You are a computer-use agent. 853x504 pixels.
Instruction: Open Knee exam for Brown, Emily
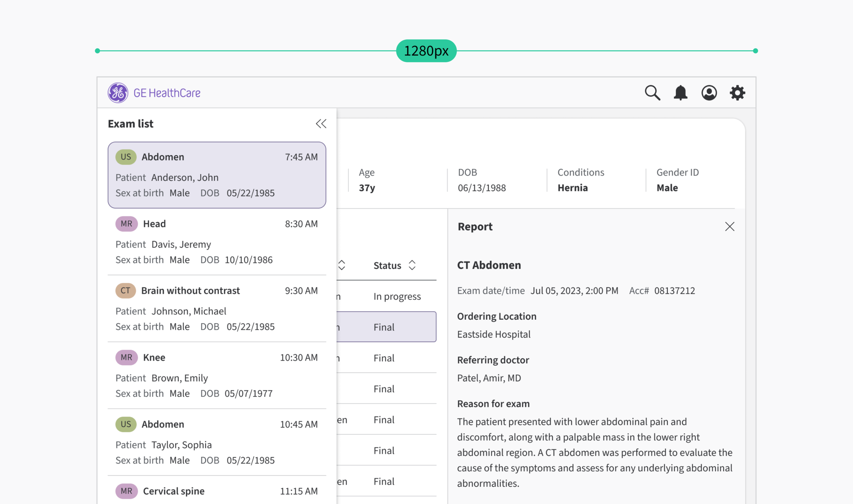(217, 375)
